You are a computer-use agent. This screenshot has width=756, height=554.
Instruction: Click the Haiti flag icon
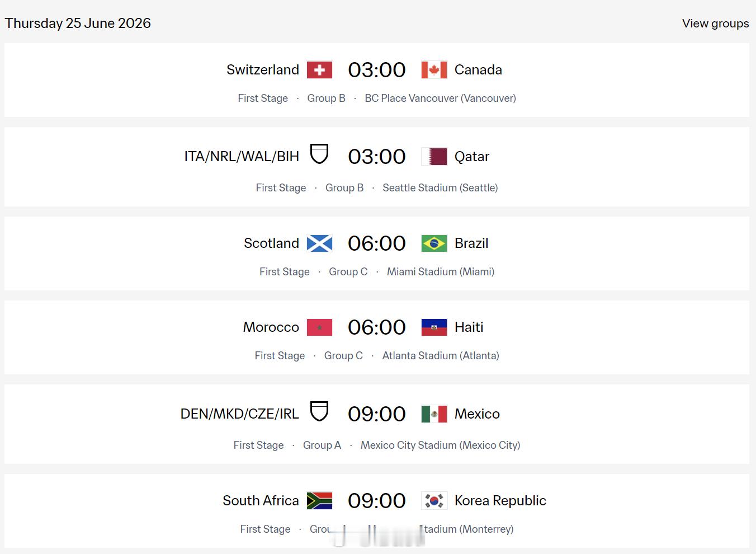pyautogui.click(x=434, y=327)
